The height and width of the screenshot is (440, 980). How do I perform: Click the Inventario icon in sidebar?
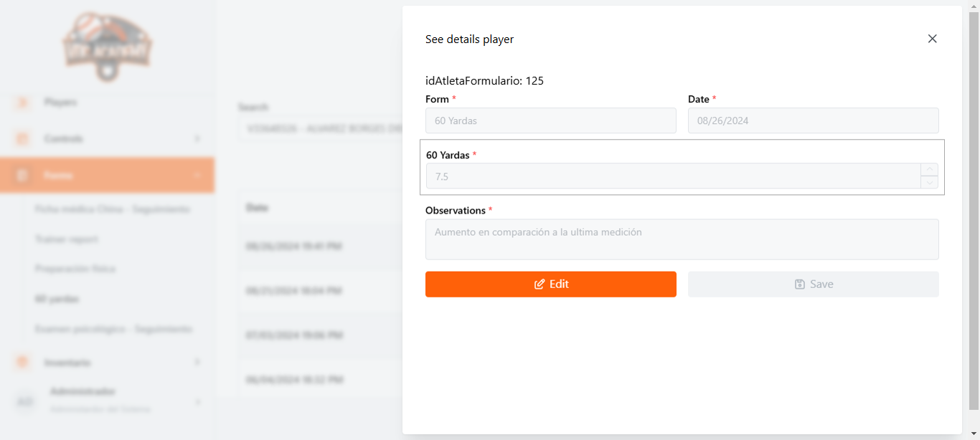[22, 363]
